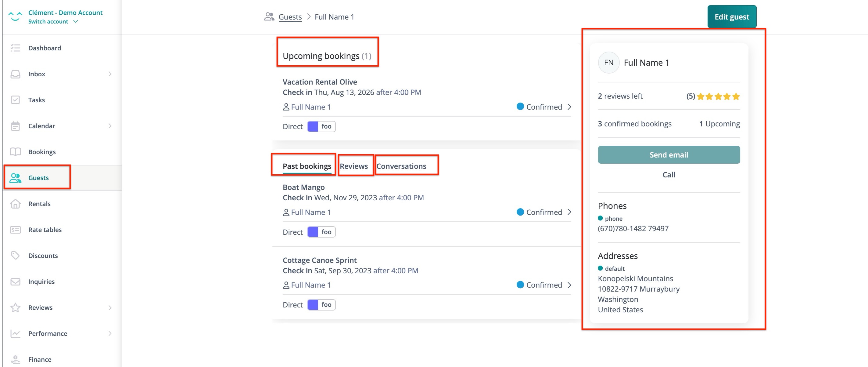
Task: Expand the Calendar submenu chevron
Action: (x=110, y=126)
